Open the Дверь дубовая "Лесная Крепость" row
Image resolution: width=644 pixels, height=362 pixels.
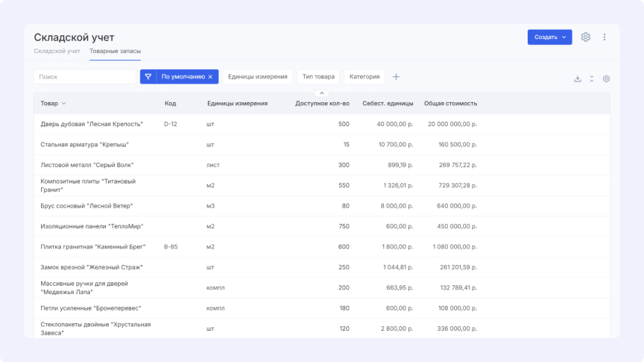[x=92, y=124]
